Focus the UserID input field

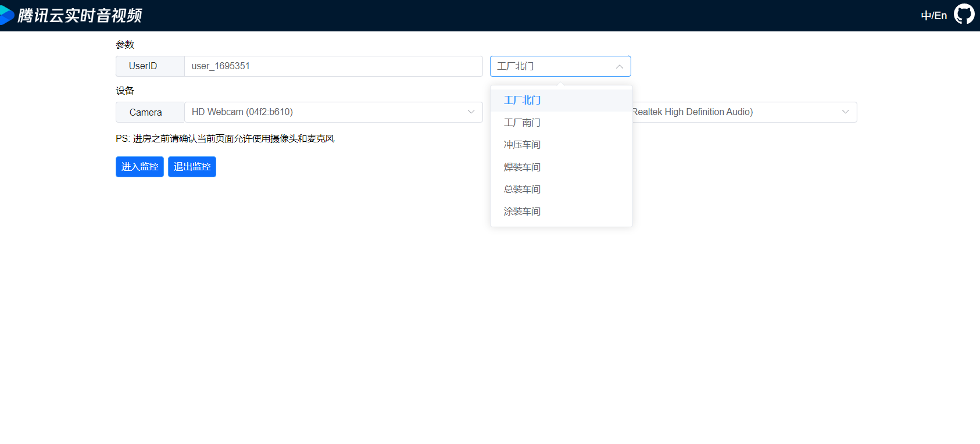333,66
